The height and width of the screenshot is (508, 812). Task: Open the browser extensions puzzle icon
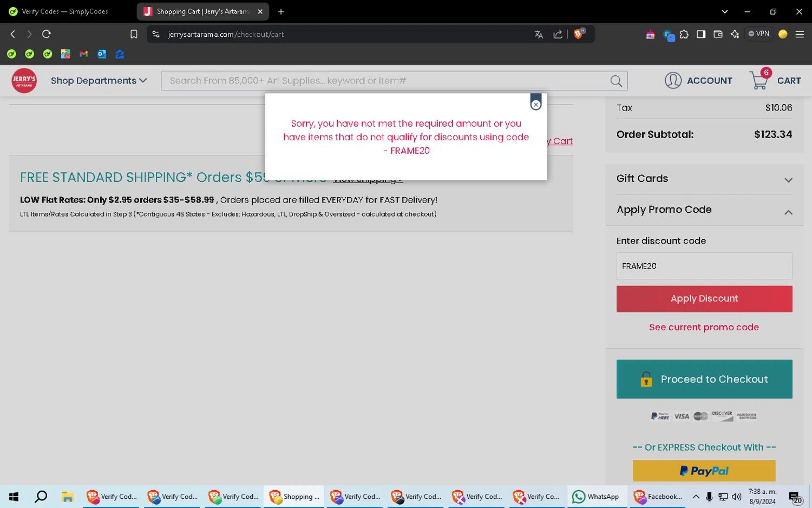684,34
